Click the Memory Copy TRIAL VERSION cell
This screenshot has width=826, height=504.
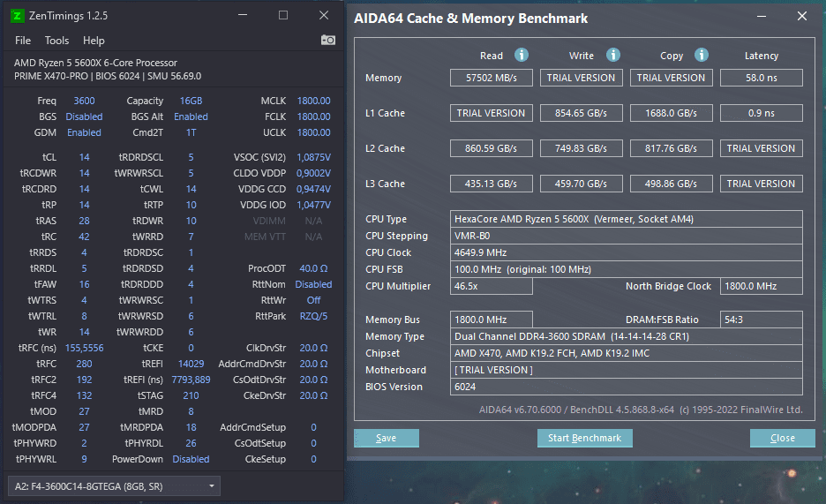click(671, 78)
